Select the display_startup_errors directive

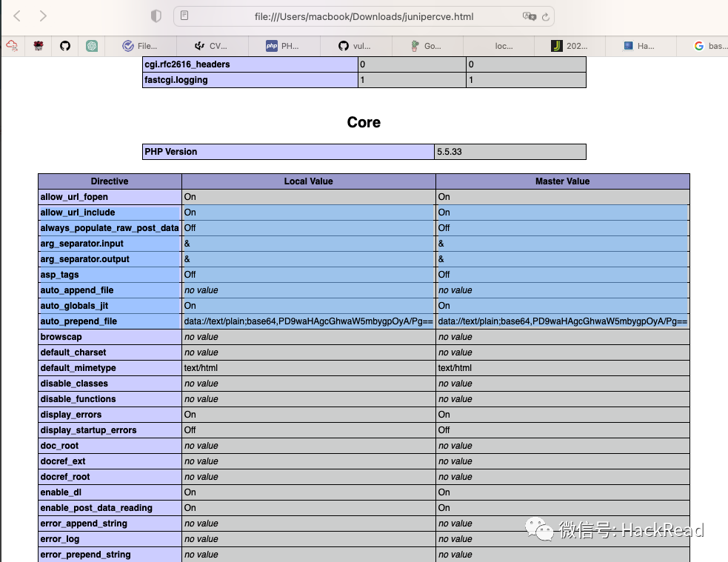pyautogui.click(x=89, y=430)
